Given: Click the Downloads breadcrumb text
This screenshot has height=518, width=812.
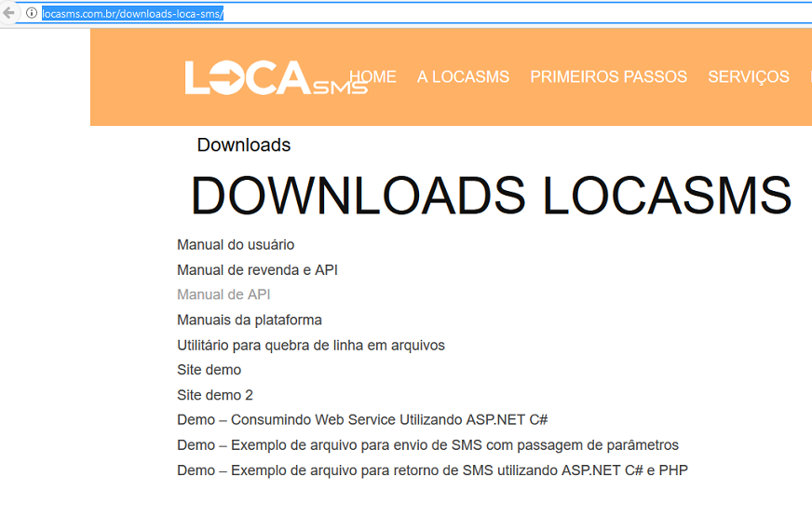Looking at the screenshot, I should pos(244,145).
